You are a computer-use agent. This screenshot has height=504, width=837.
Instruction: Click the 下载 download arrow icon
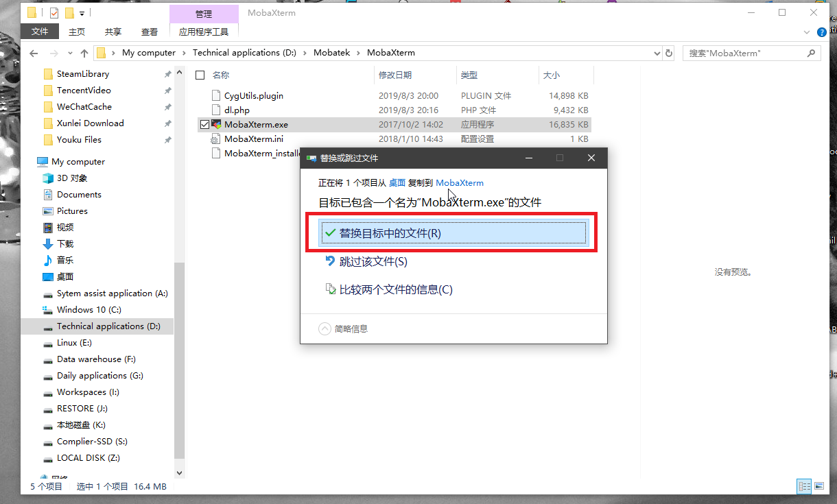click(x=48, y=243)
